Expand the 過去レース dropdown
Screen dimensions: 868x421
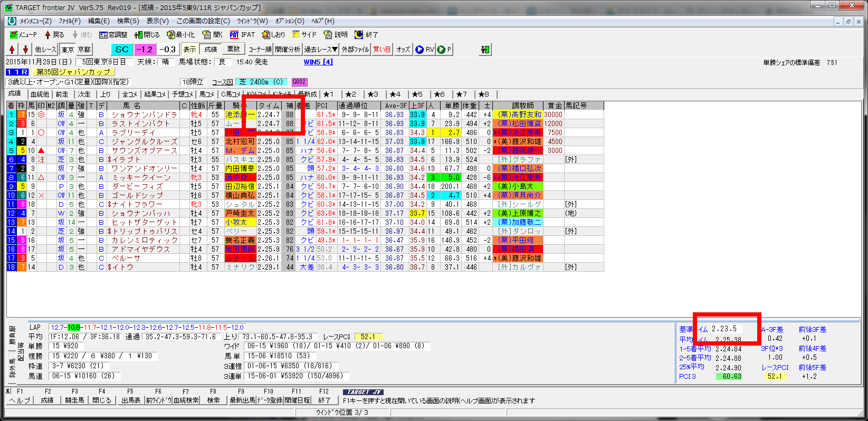point(321,50)
